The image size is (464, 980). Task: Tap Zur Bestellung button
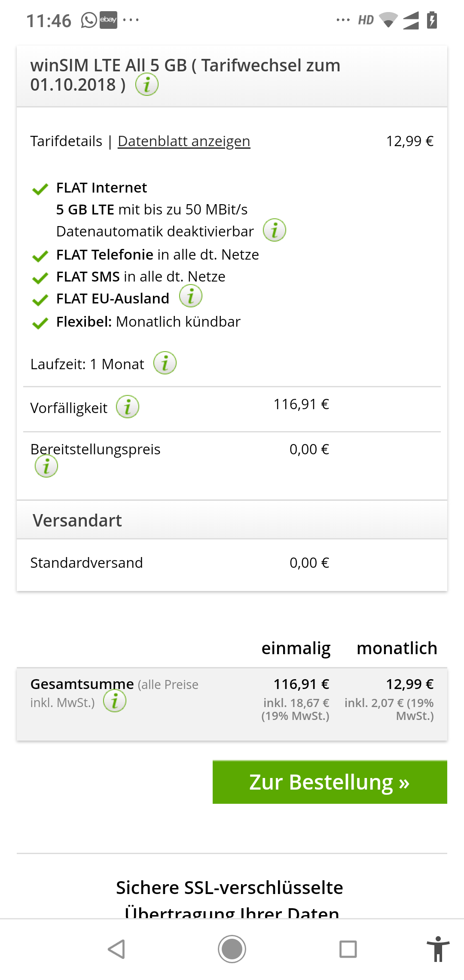330,782
